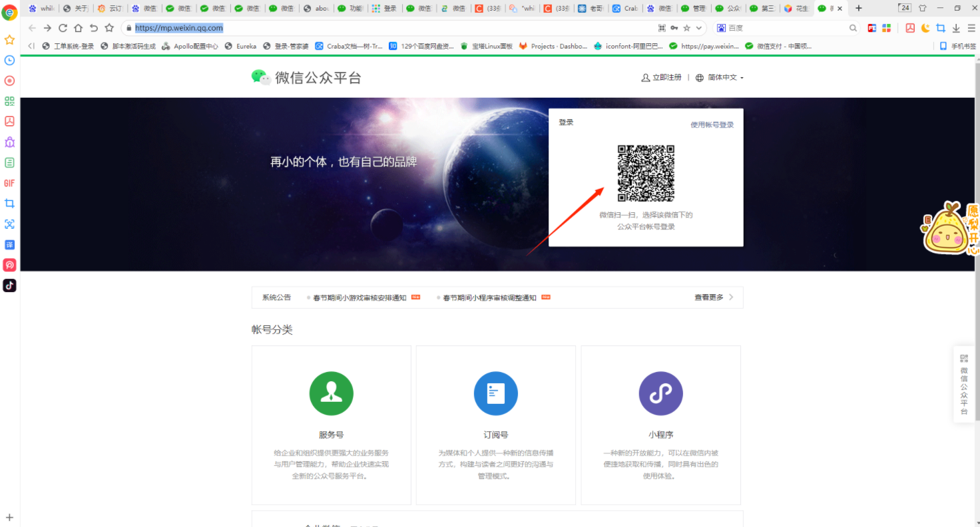The image size is (980, 527).
Task: Reload the page with refresh icon
Action: 63,28
